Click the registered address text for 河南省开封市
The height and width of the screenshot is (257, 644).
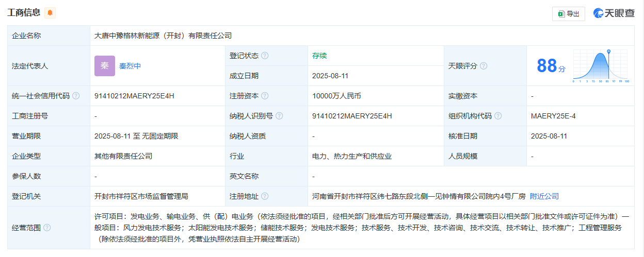tap(418, 196)
